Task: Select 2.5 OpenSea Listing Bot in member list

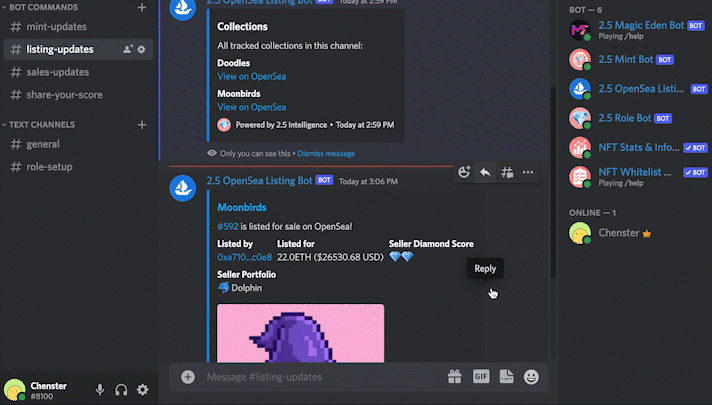Action: click(x=636, y=89)
